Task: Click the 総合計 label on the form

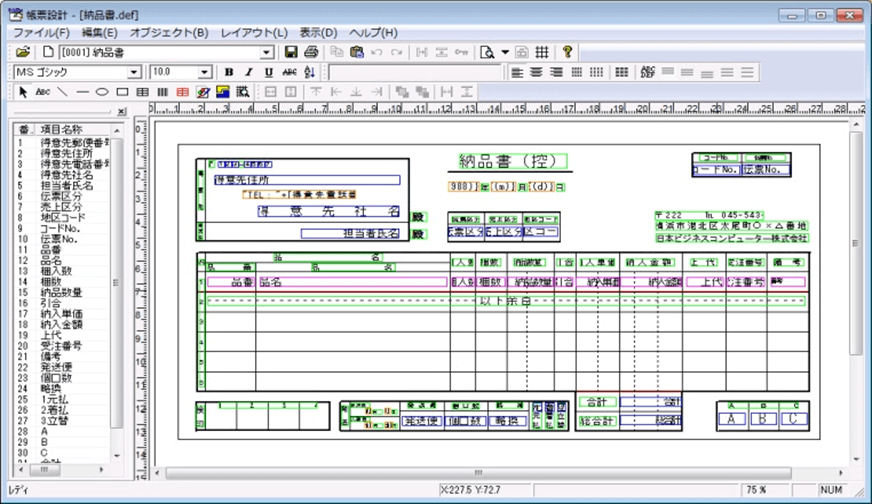Action: (597, 421)
